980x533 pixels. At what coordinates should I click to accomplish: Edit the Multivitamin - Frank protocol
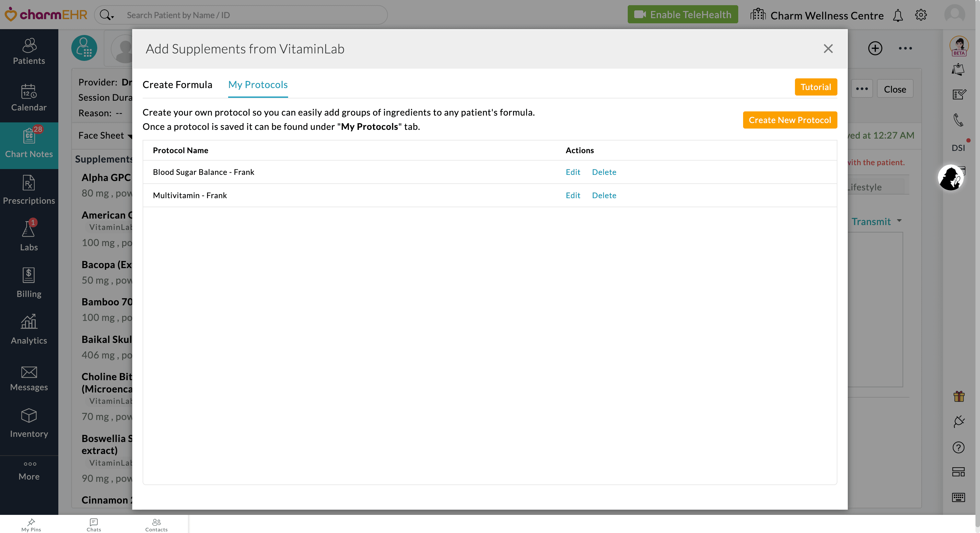573,195
